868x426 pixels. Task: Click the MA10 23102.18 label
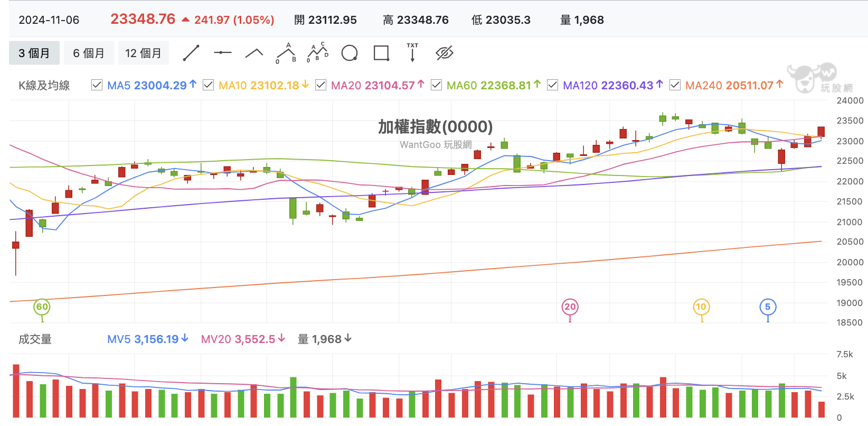click(x=264, y=85)
